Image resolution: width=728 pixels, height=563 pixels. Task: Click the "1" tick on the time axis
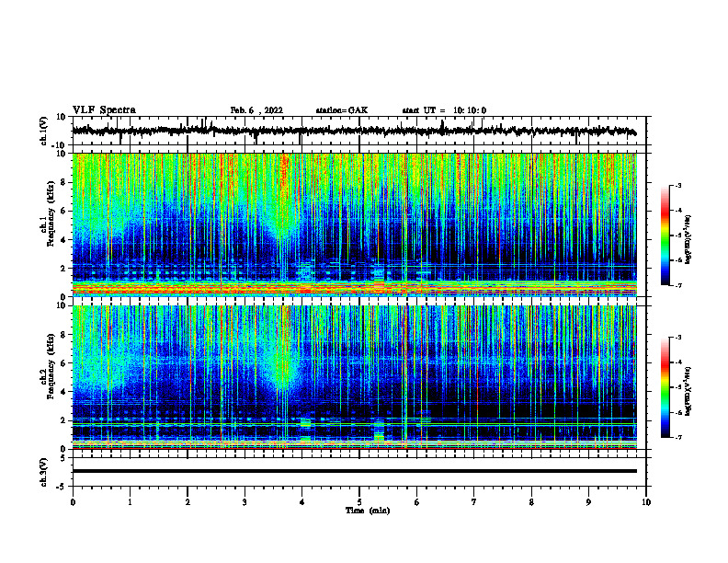(x=130, y=502)
